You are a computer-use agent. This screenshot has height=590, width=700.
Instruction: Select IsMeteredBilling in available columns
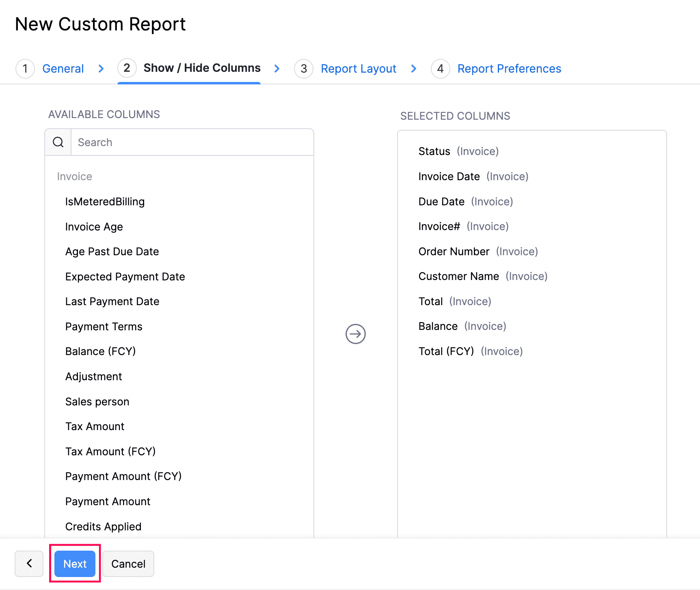(x=105, y=202)
